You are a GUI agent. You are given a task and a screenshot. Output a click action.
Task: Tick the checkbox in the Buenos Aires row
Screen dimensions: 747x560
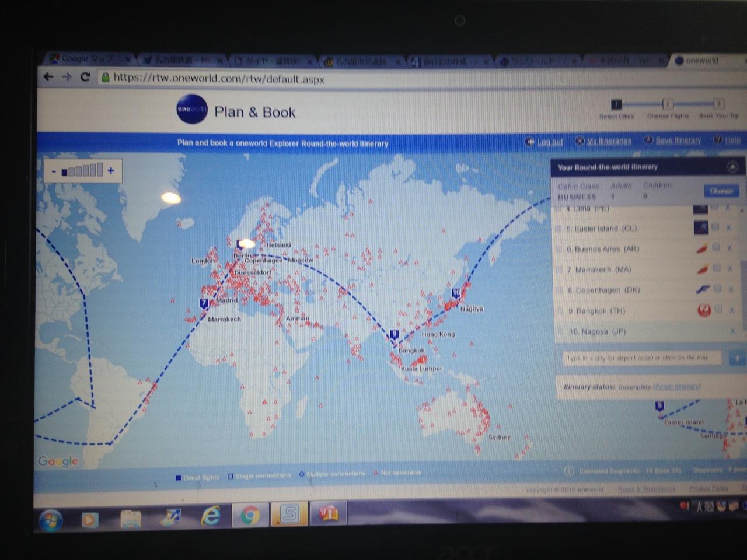coord(716,247)
